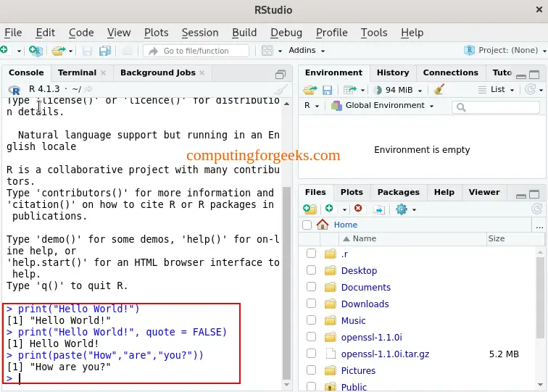Clear the console with the broom icon
This screenshot has width=548, height=392.
(x=281, y=89)
